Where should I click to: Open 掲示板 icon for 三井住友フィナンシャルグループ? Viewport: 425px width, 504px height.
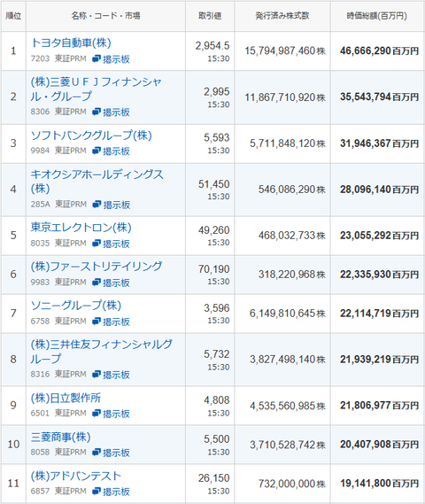pos(111,375)
